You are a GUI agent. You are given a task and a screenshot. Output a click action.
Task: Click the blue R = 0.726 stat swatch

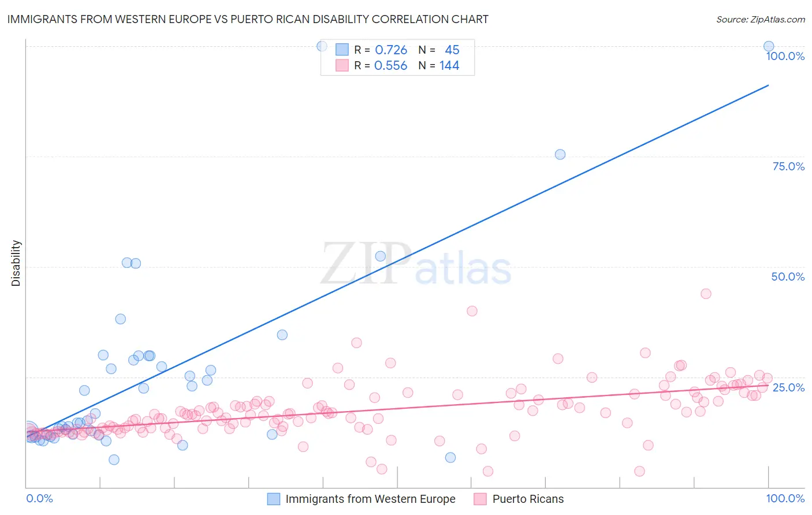coord(342,50)
